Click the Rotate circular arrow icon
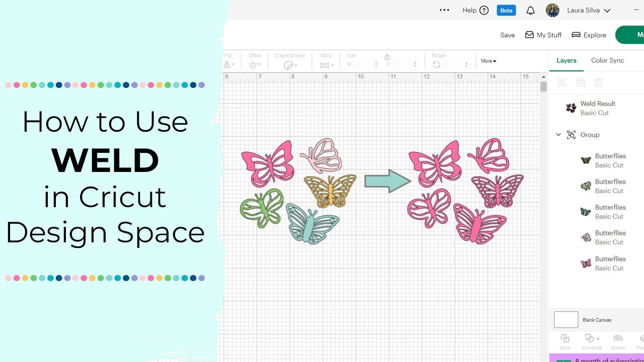 [436, 65]
